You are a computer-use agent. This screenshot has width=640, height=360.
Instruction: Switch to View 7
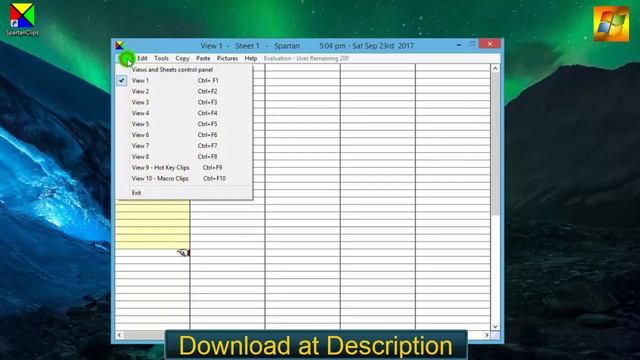coord(184,146)
